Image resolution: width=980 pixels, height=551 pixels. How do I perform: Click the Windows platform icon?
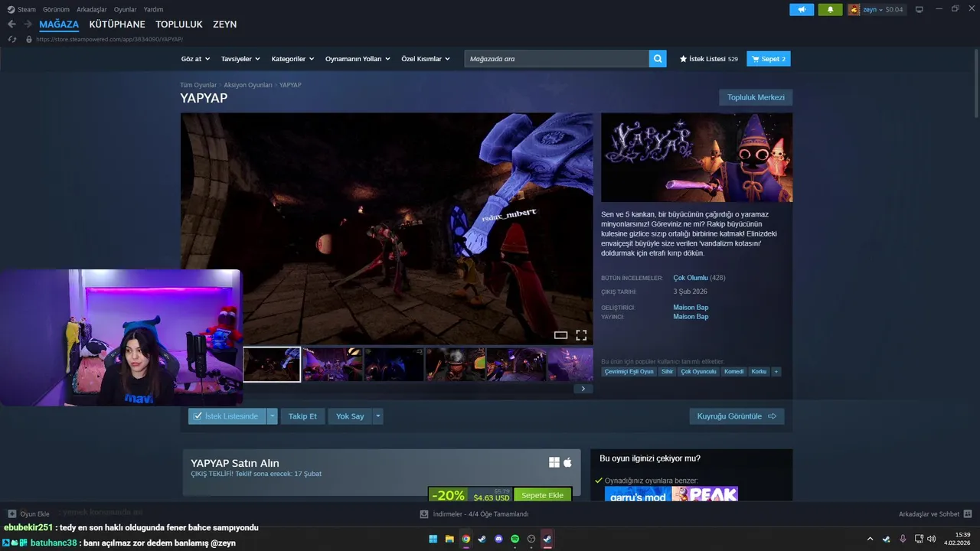[x=554, y=462]
